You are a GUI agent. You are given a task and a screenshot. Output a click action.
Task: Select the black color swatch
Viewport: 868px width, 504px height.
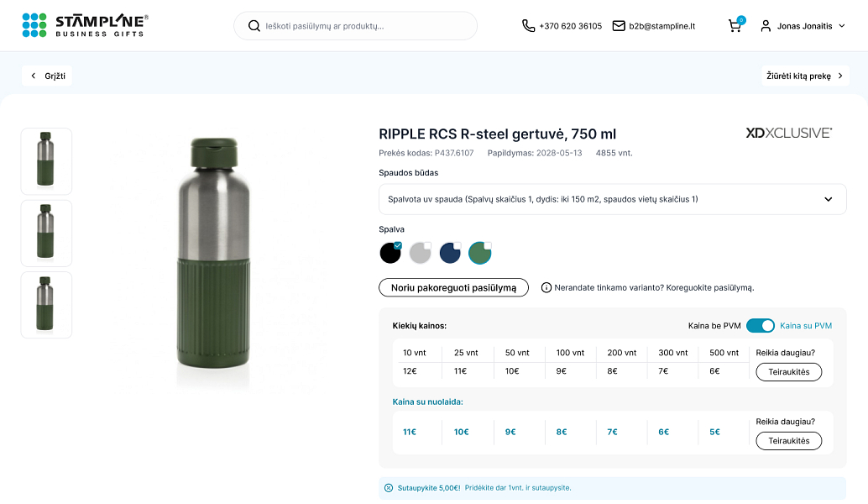point(390,253)
